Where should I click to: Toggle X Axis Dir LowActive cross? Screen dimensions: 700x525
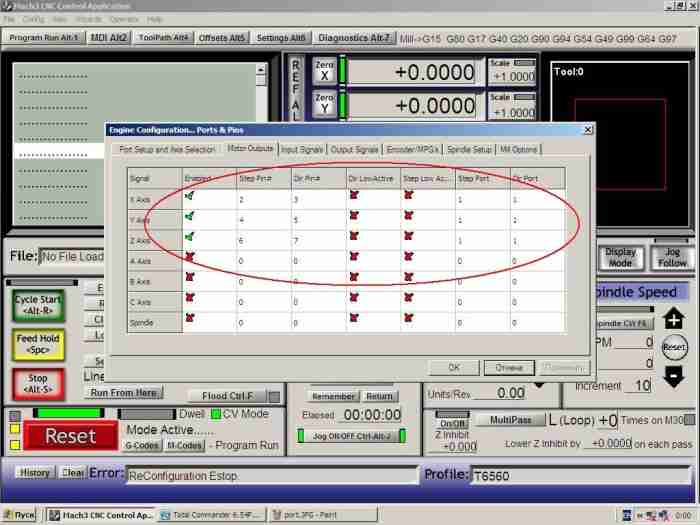[354, 195]
